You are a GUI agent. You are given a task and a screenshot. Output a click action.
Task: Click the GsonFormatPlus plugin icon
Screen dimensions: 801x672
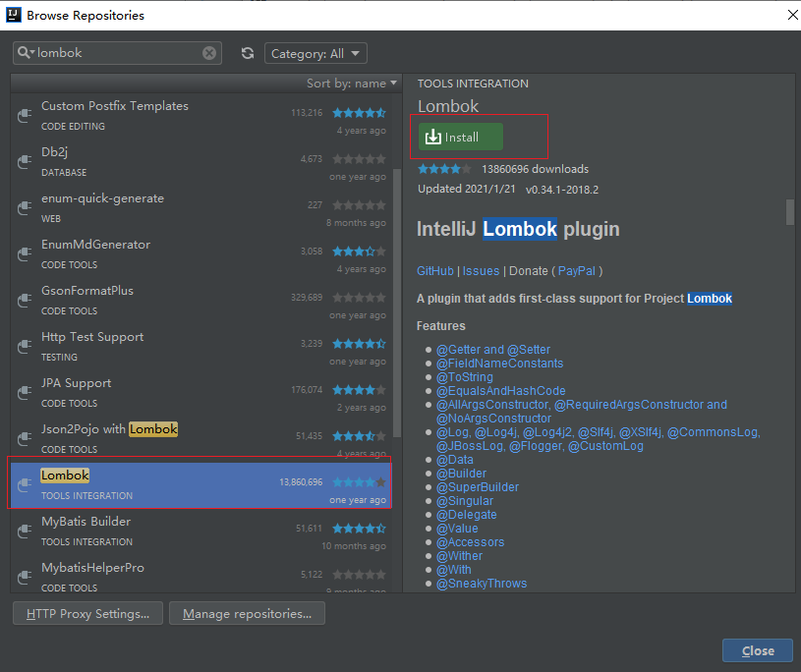tap(25, 301)
